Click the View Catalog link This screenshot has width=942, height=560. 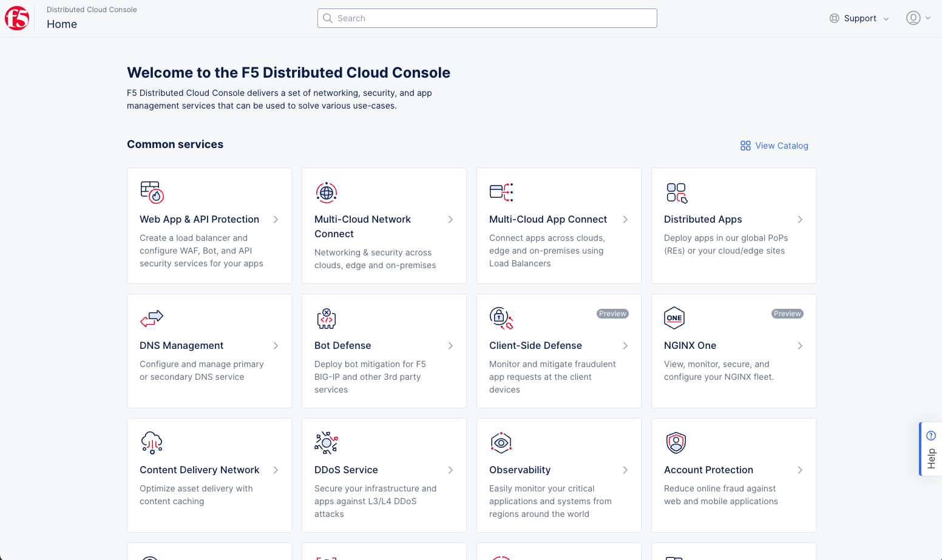(x=782, y=146)
